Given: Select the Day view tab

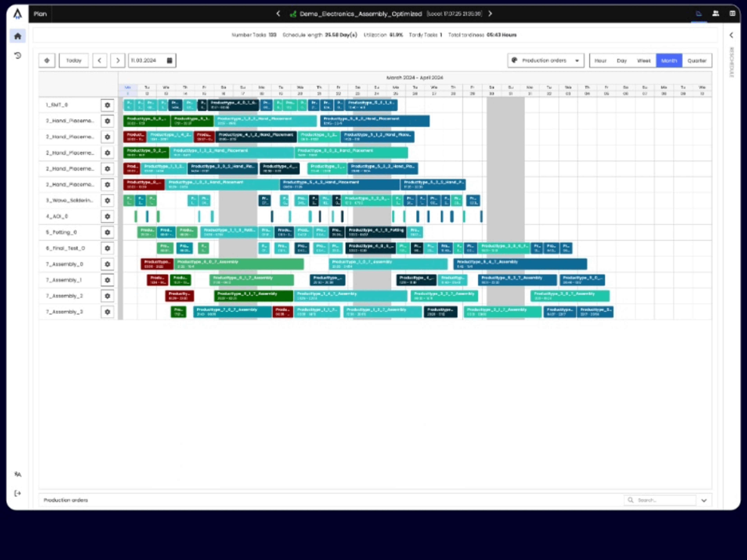Looking at the screenshot, I should [621, 61].
